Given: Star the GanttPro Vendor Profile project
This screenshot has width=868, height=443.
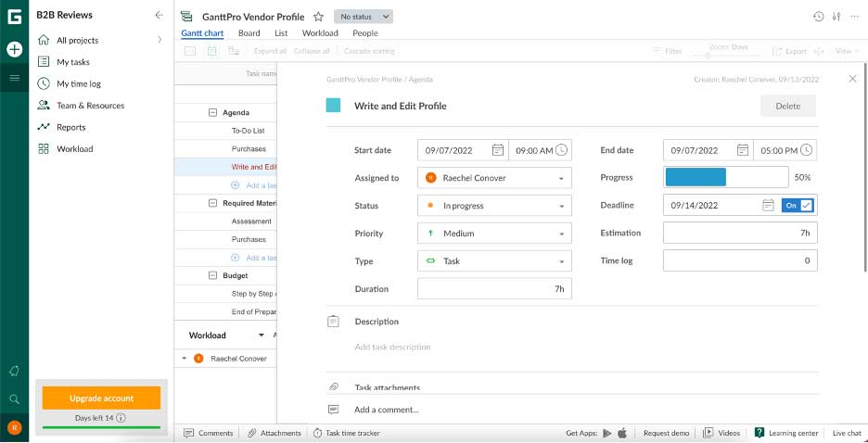Looking at the screenshot, I should click(318, 17).
